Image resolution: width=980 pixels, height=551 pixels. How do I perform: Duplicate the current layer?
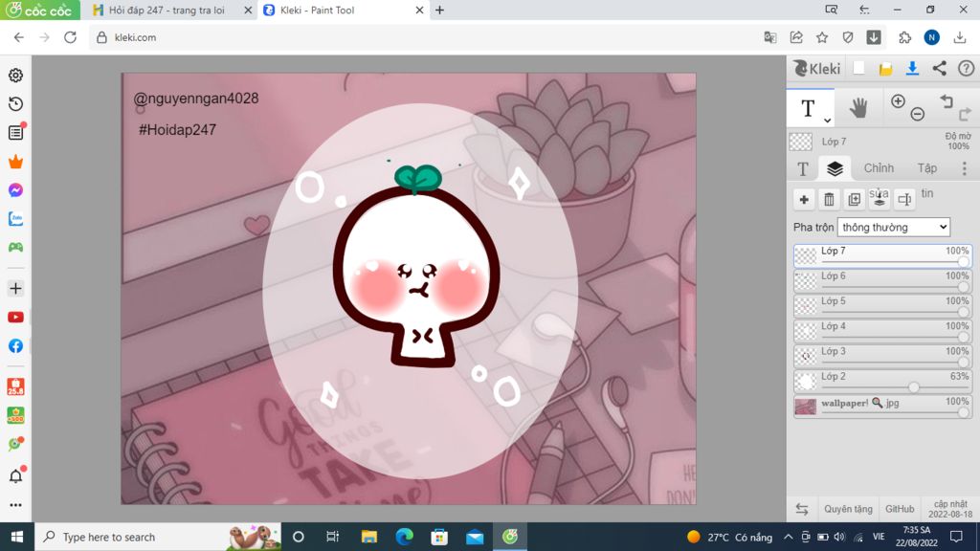pyautogui.click(x=855, y=199)
